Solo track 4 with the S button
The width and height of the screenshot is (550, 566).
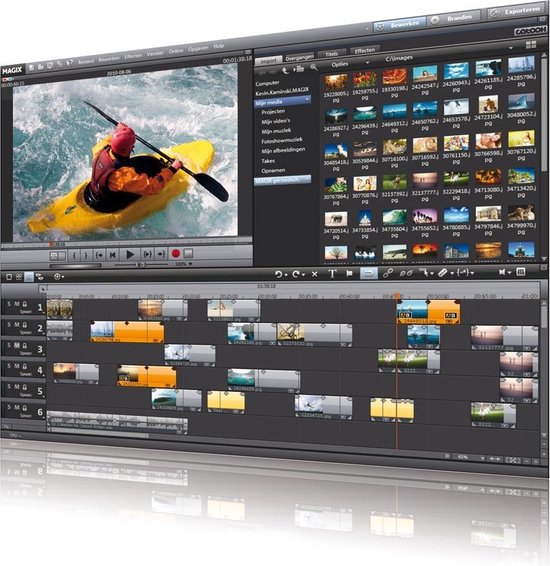pos(9,366)
